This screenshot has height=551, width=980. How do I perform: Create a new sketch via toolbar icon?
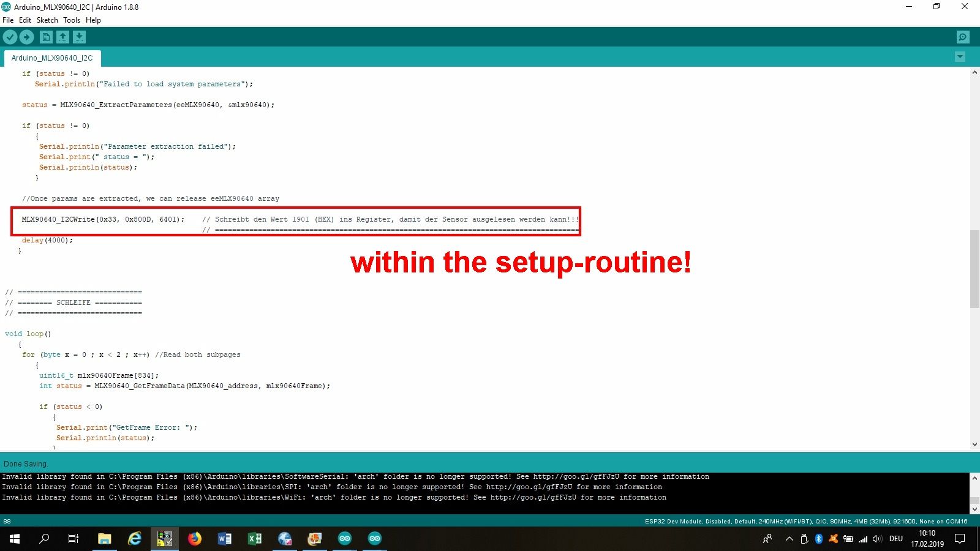coord(46,37)
